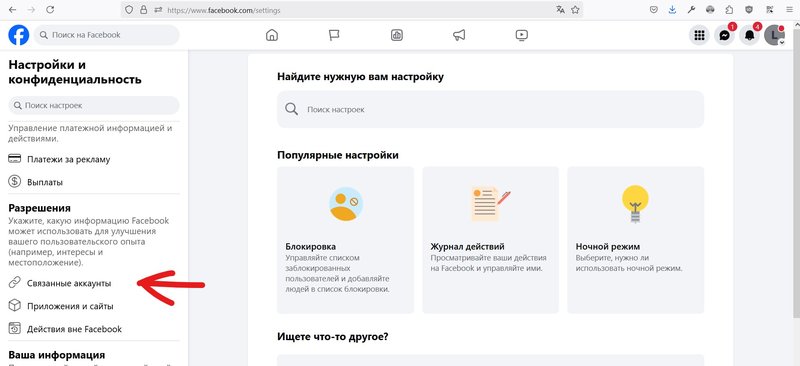Focus the 'Поиск на Facebook' search box

[x=107, y=35]
